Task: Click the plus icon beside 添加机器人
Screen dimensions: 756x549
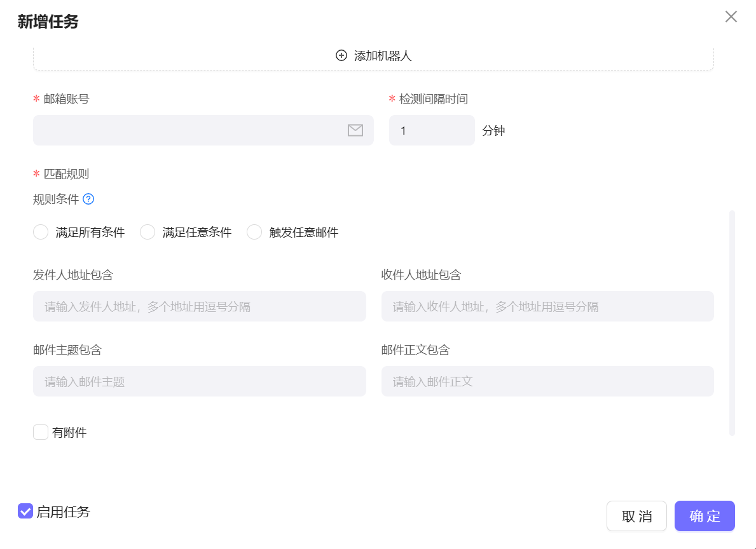Action: tap(341, 56)
